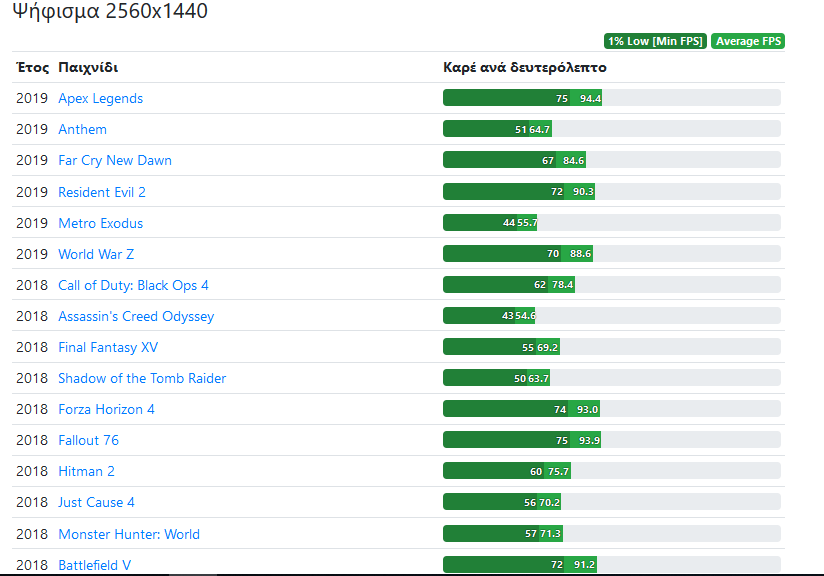The width and height of the screenshot is (824, 576).
Task: Open the Apex Legends game link
Action: point(100,98)
